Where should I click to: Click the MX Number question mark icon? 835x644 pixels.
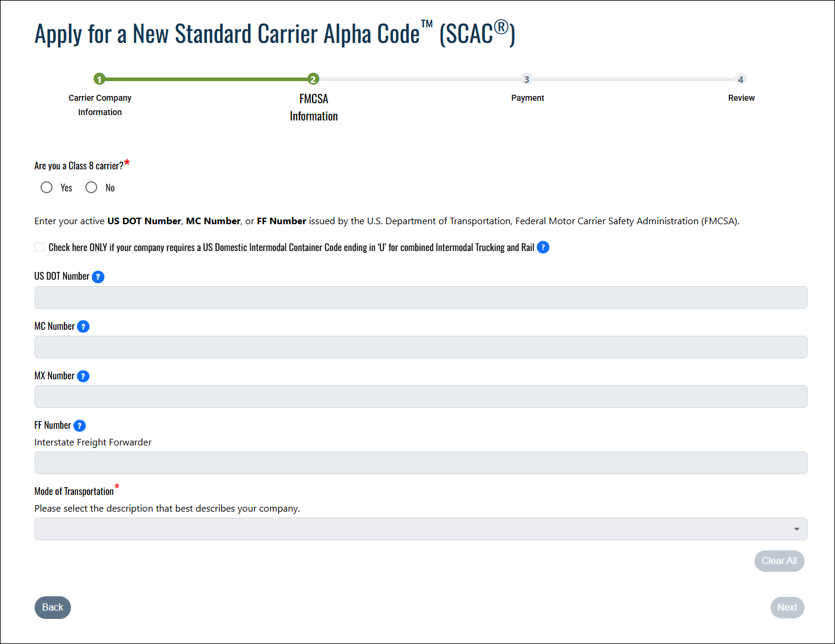pos(83,376)
